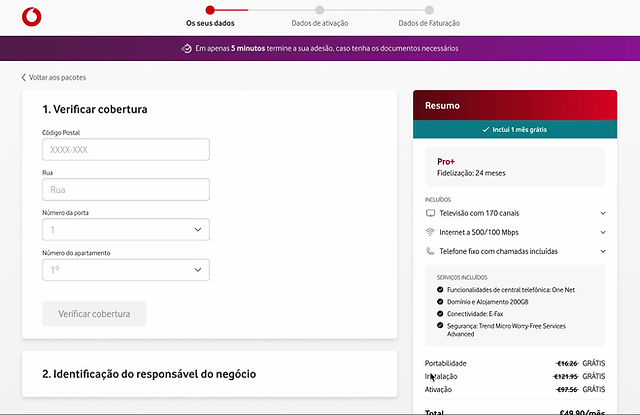Click the SERVIÇOS INCLUÍDOS label
640x415 pixels.
coord(462,277)
